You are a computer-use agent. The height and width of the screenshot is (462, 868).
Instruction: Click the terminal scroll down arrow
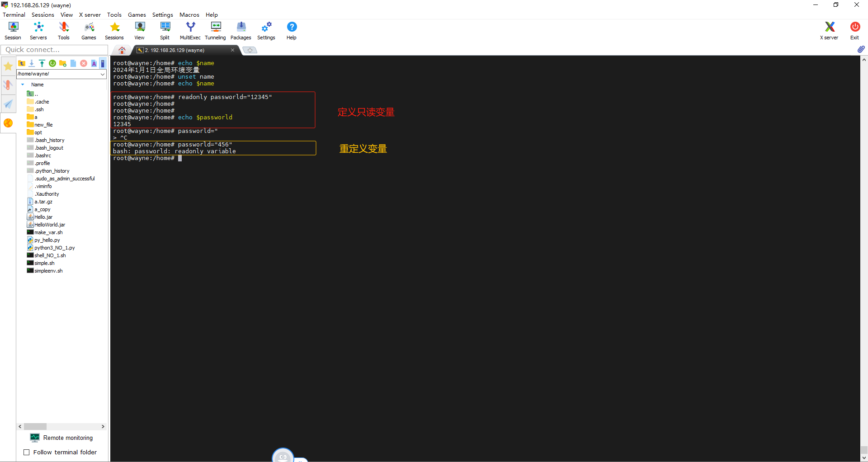[864, 458]
